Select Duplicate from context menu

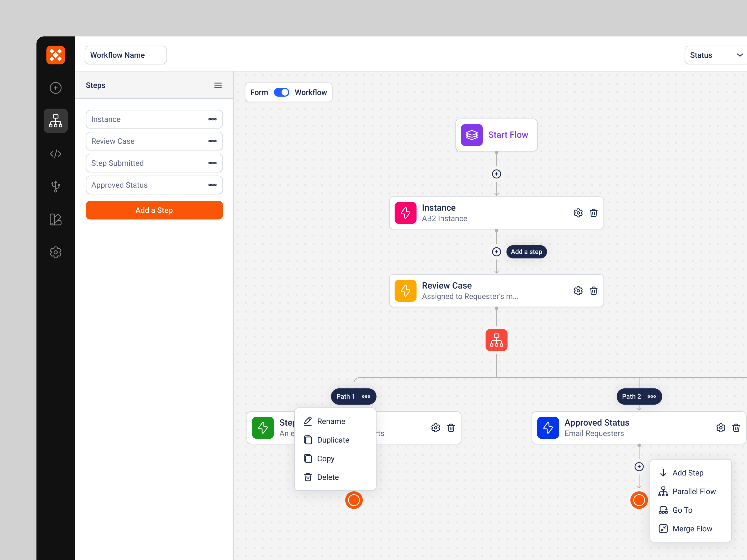pos(333,440)
